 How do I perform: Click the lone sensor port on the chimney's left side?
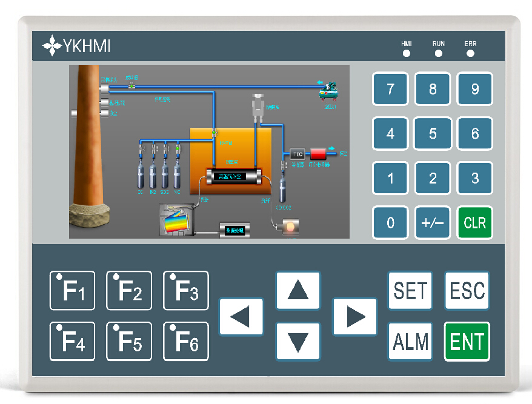tap(75, 114)
